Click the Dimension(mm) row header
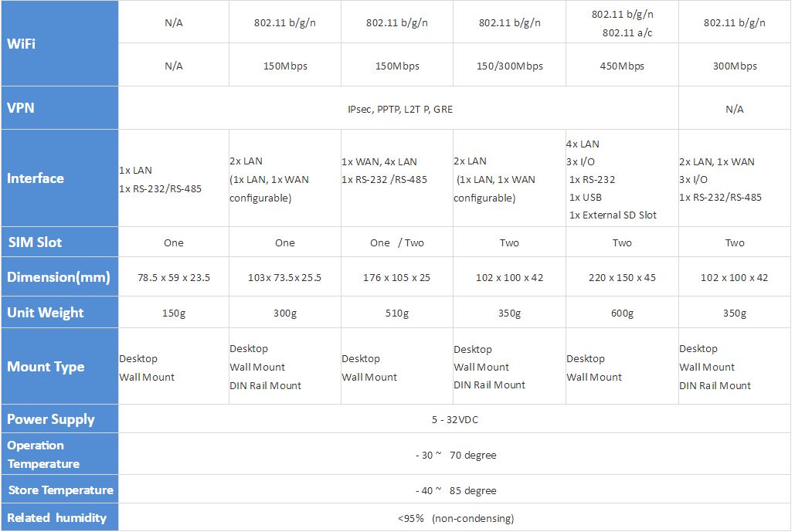Screen dimensions: 795x532 tap(59, 276)
